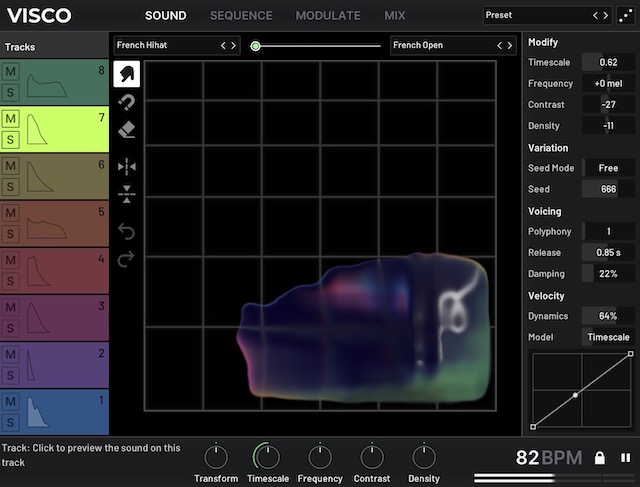
Task: Select the magnet tool
Action: tap(126, 102)
